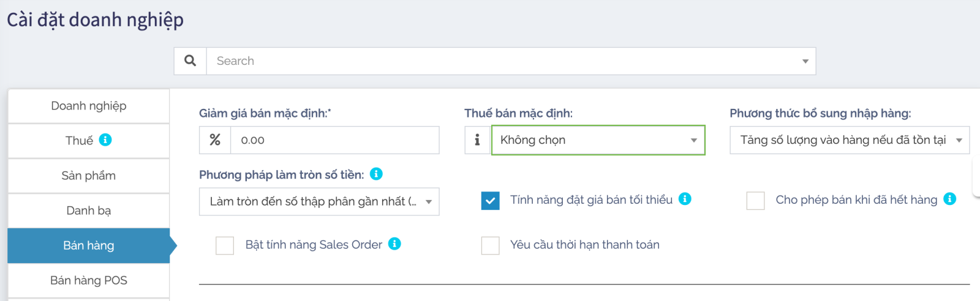
Task: Open Thuế bán mặc định dropdown
Action: pos(598,140)
